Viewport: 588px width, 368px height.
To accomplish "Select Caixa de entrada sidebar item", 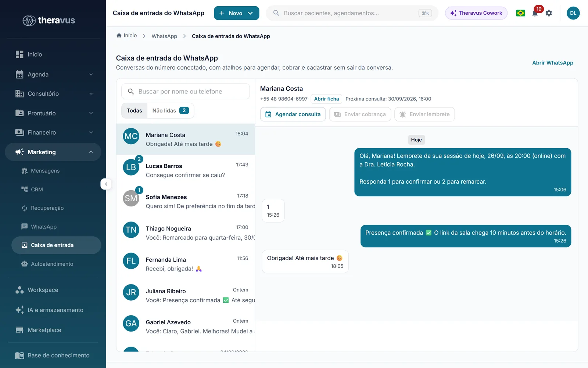I will 56,245.
